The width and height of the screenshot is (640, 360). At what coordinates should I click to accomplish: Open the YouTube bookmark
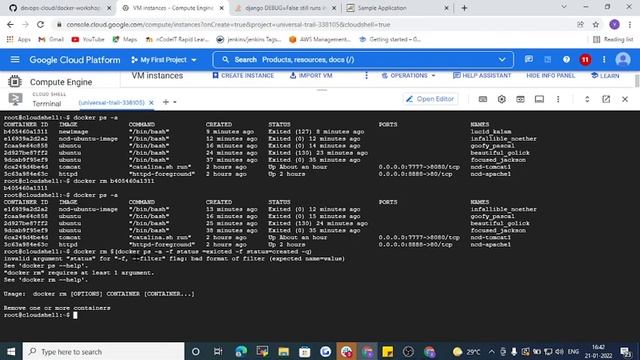pyautogui.click(x=88, y=40)
